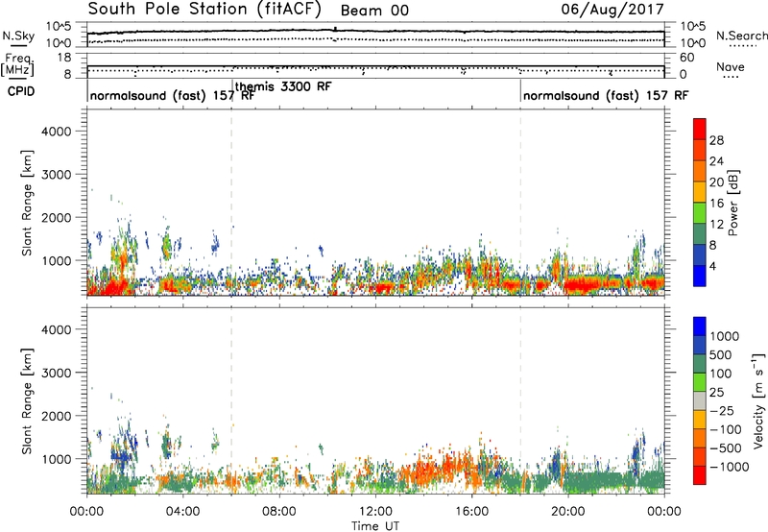Image resolution: width=768 pixels, height=532 pixels.
Task: Click the 25 tick on Velocity colorbar
Action: coord(716,392)
